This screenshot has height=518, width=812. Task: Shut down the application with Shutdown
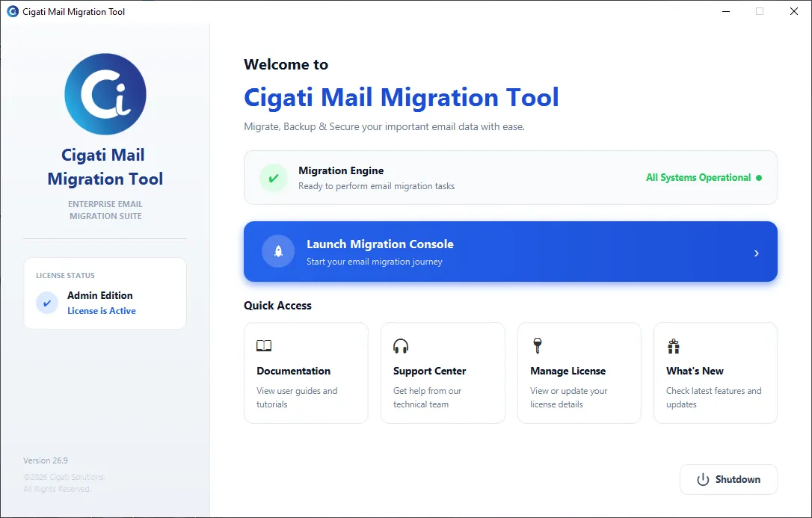point(728,480)
